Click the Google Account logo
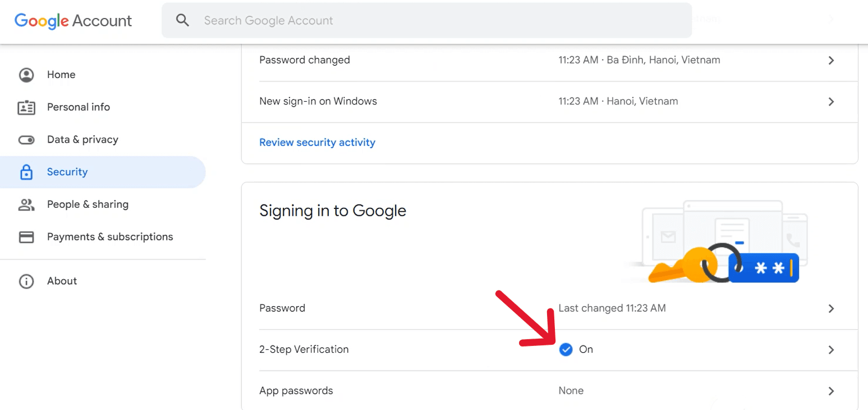868x410 pixels. click(73, 21)
